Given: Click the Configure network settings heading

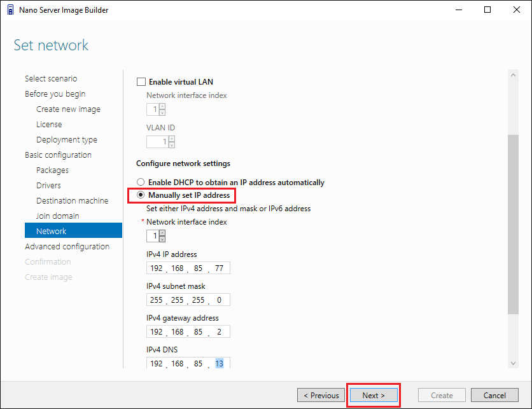Looking at the screenshot, I should 183,163.
